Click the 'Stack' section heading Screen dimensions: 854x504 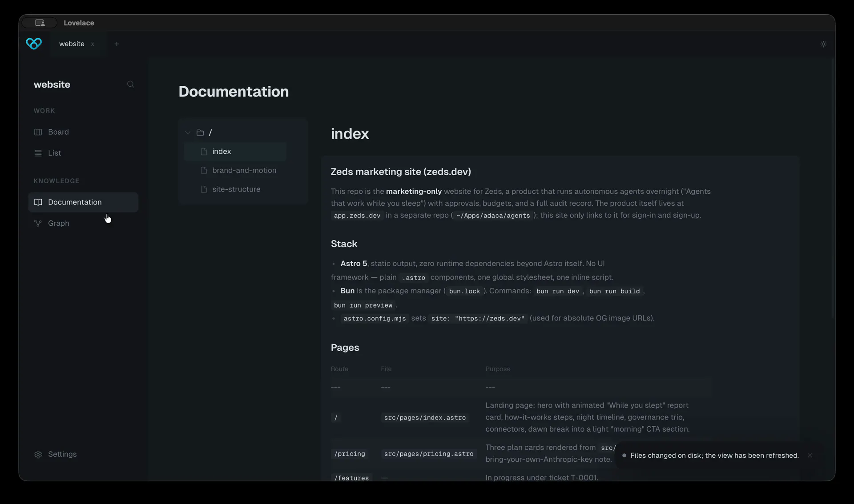344,244
